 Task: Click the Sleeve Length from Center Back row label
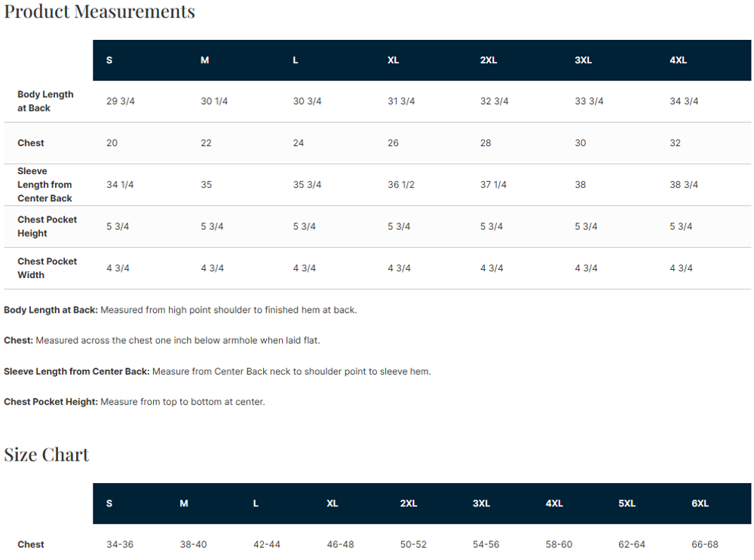point(44,185)
